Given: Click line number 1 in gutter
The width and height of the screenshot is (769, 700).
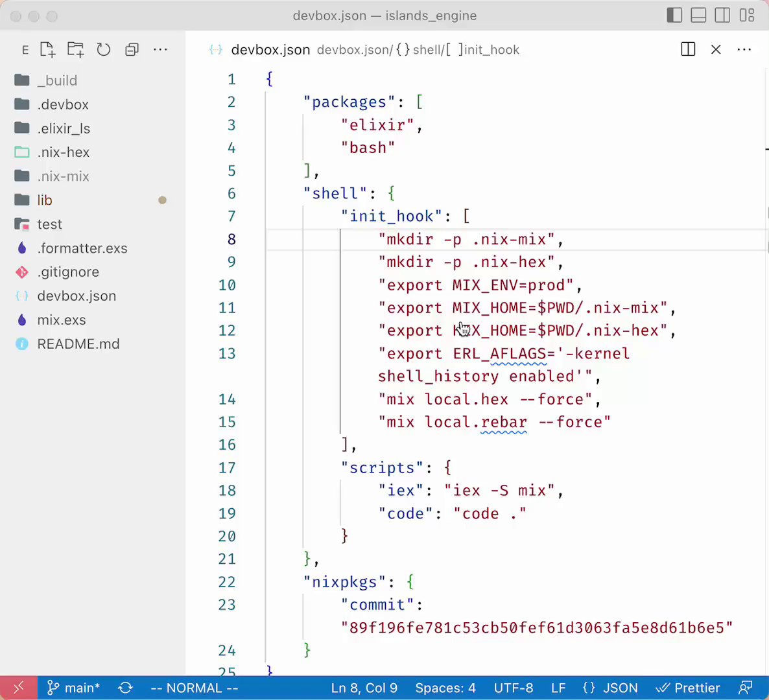Looking at the screenshot, I should click(231, 79).
